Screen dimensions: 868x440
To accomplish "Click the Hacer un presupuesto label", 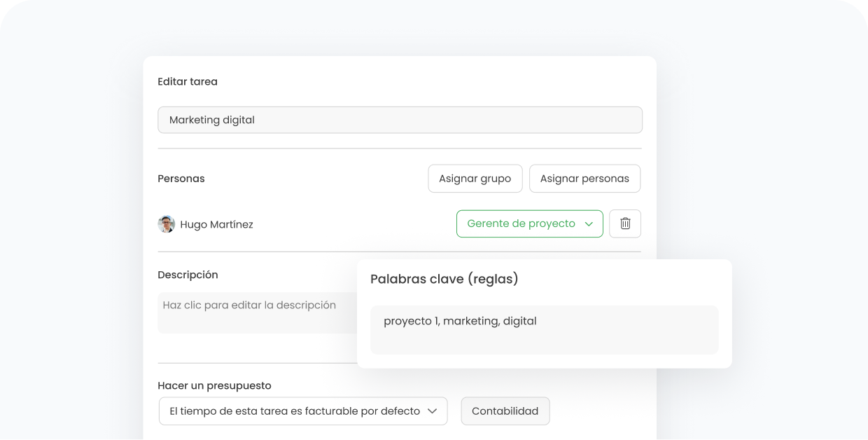I will click(x=214, y=385).
